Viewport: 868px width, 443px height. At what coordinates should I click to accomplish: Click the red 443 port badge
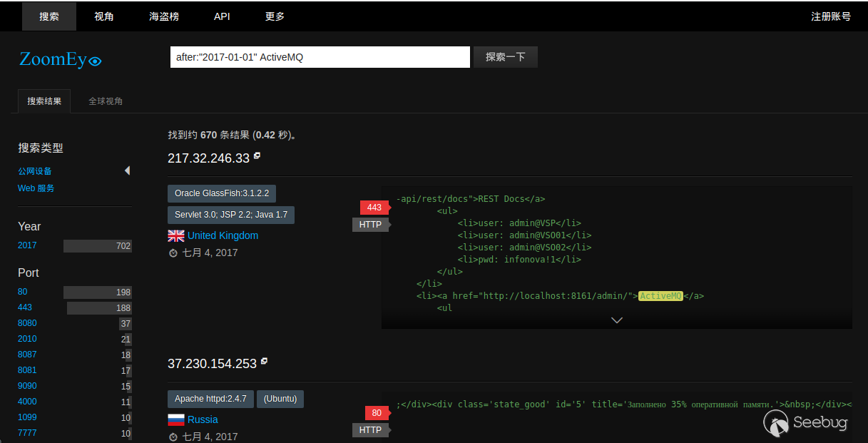click(374, 208)
